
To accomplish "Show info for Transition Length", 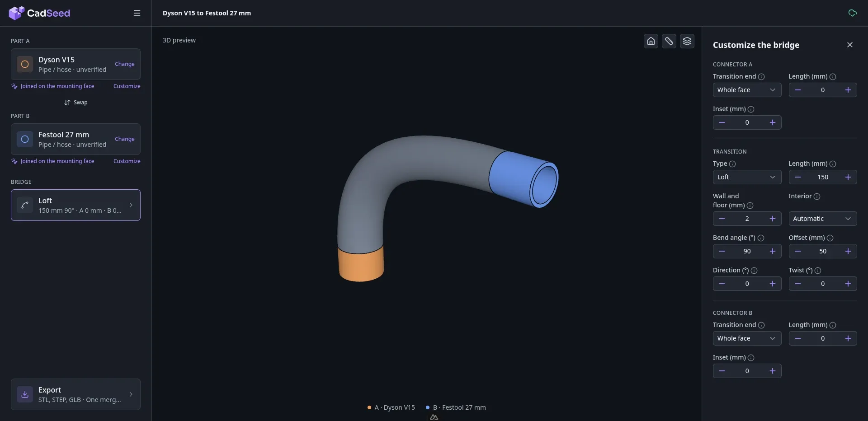I will coord(833,164).
